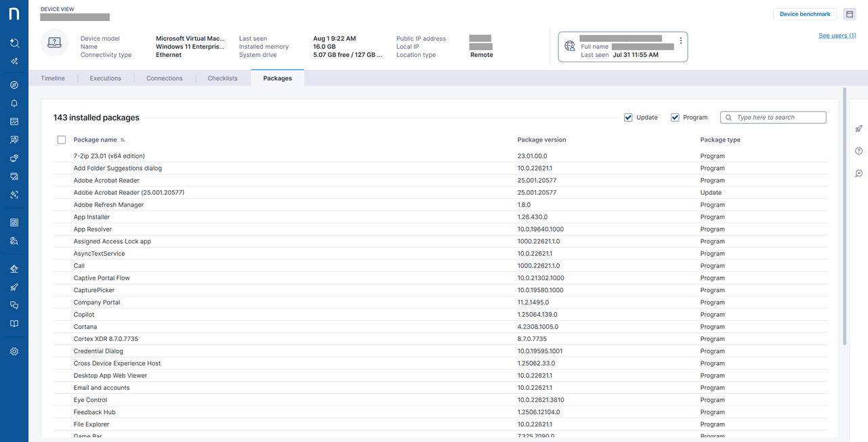Open the search icon in the left sidebar

pos(14,43)
